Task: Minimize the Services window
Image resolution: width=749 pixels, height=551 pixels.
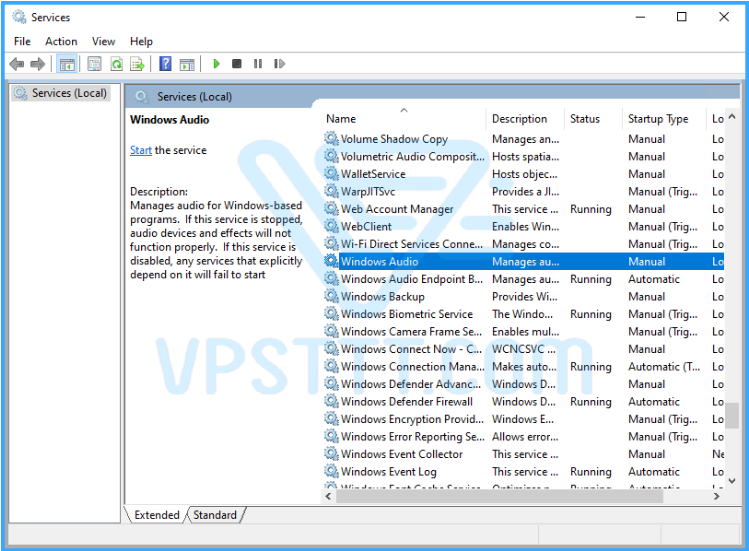Action: coord(640,17)
